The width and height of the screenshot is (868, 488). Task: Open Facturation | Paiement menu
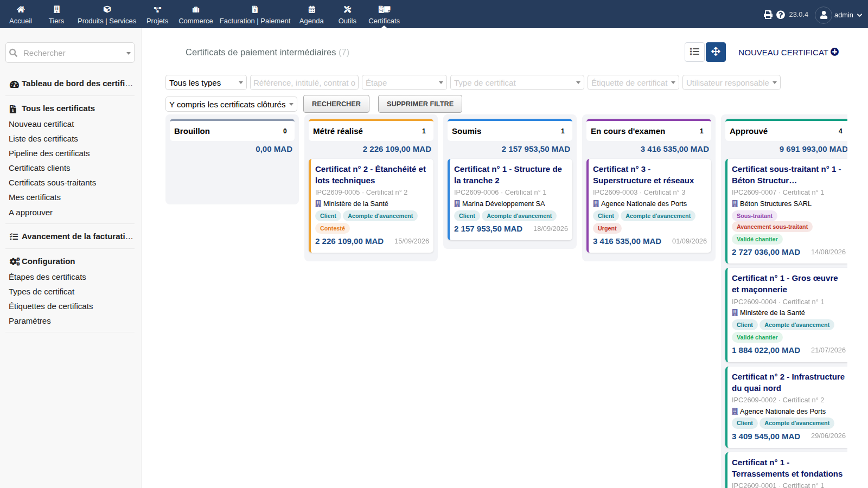pyautogui.click(x=255, y=14)
